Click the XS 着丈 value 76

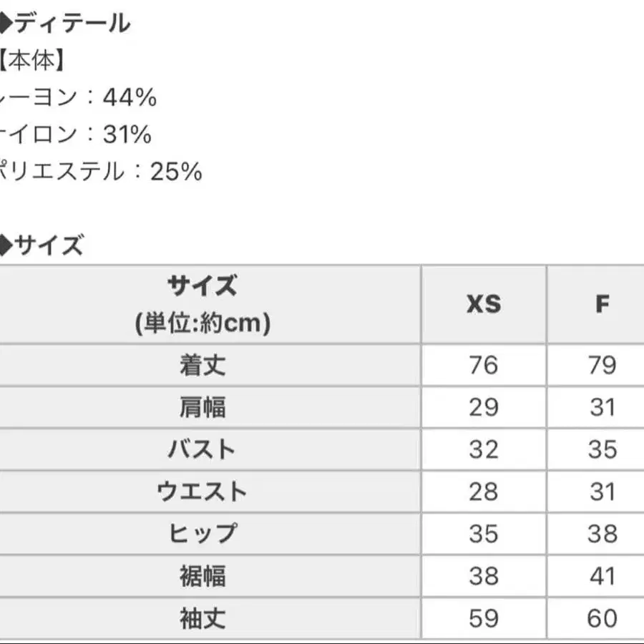pos(484,366)
